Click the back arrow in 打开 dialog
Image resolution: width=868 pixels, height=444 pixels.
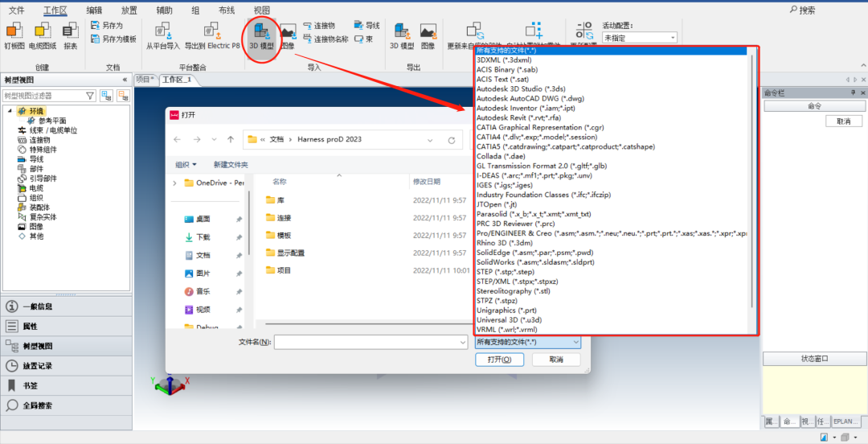tap(177, 140)
